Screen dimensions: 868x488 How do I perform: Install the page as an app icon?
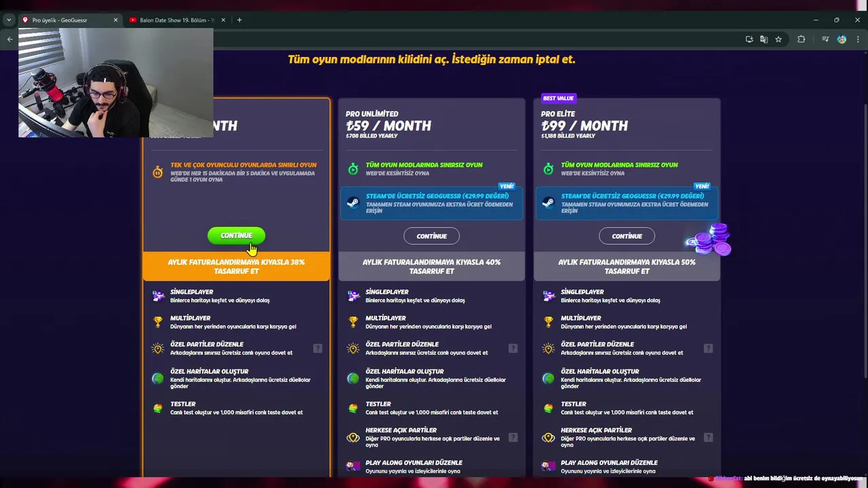[749, 39]
